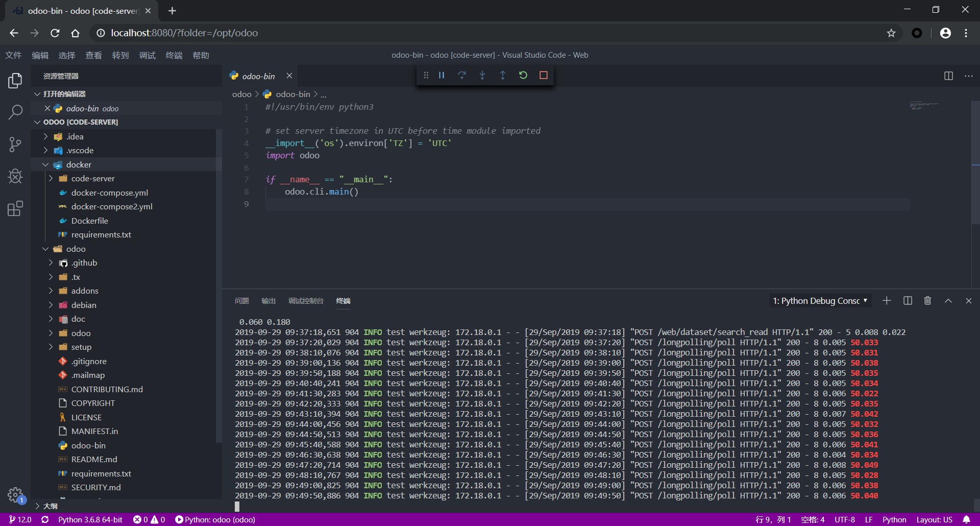
Task: Open the Search view in activity bar
Action: (15, 112)
